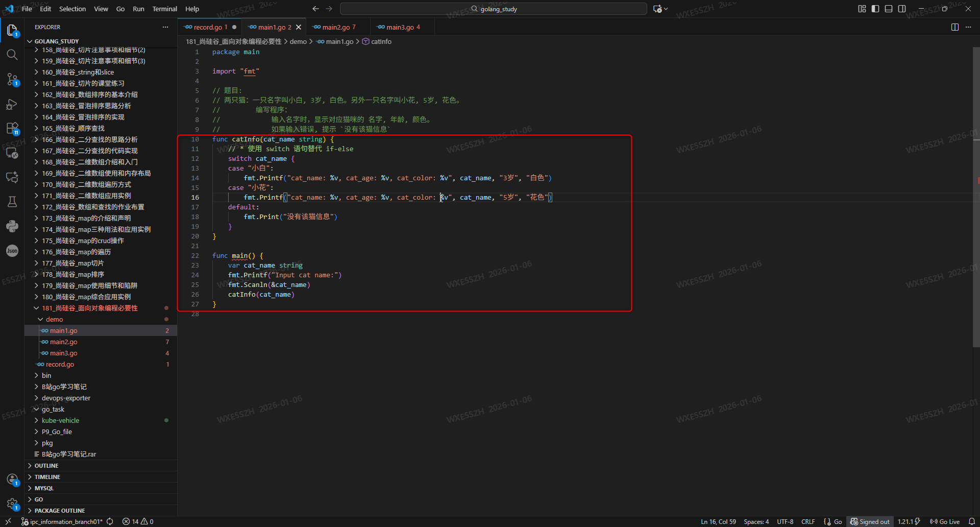Click the golang_study command center search box
The image size is (980, 527).
pyautogui.click(x=494, y=9)
